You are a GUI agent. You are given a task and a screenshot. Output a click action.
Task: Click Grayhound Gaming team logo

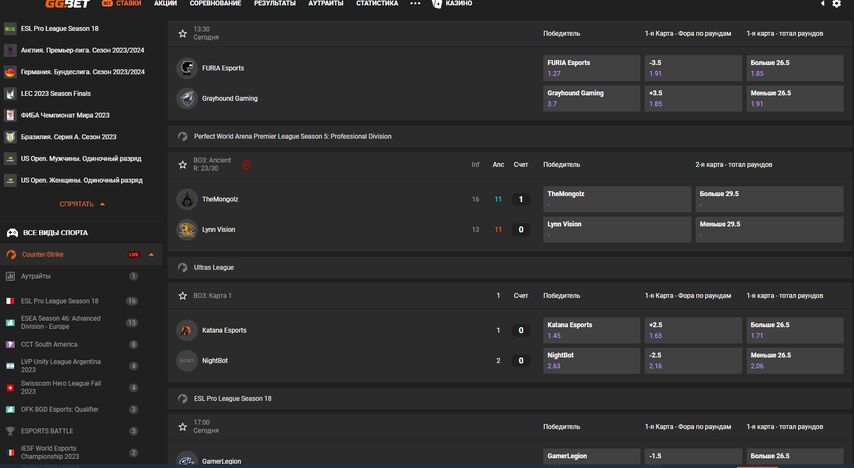click(x=187, y=99)
